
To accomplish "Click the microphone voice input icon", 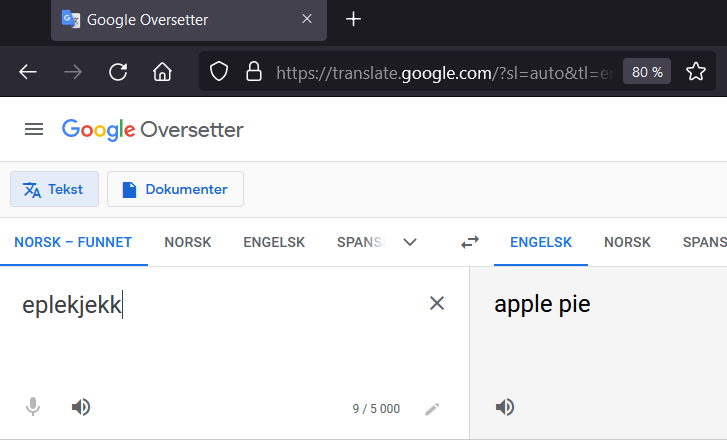I will (33, 407).
